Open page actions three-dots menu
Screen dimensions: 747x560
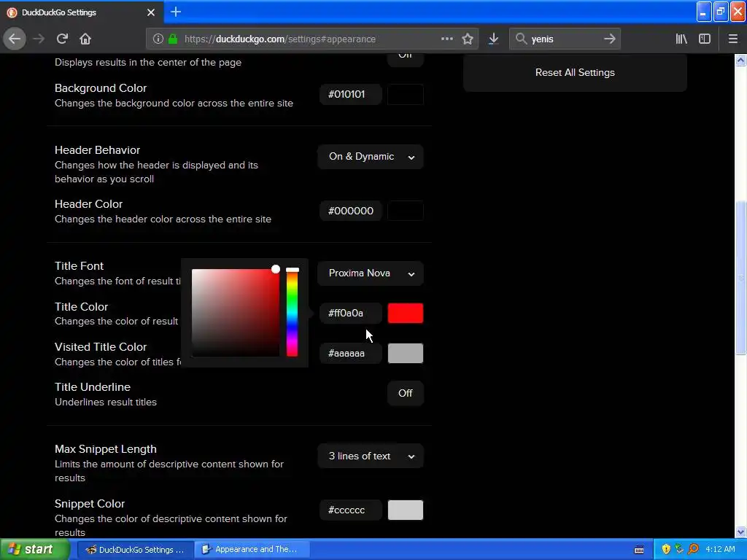pyautogui.click(x=447, y=39)
